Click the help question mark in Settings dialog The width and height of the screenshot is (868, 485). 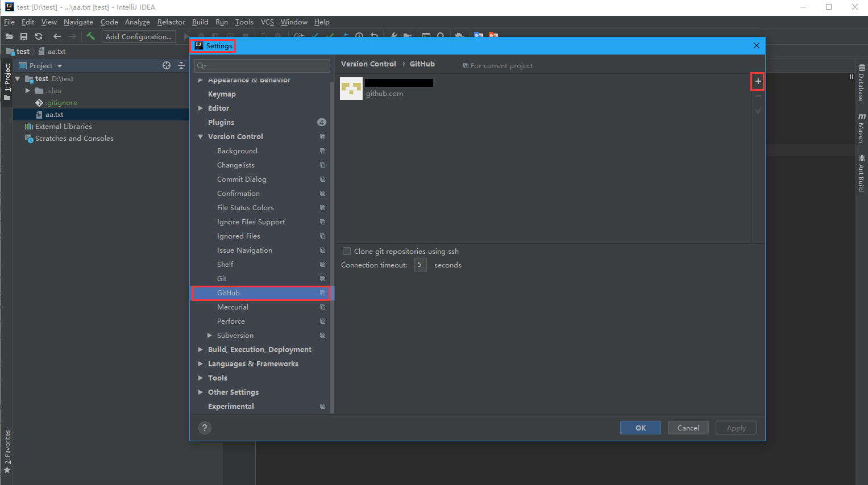[x=205, y=428]
